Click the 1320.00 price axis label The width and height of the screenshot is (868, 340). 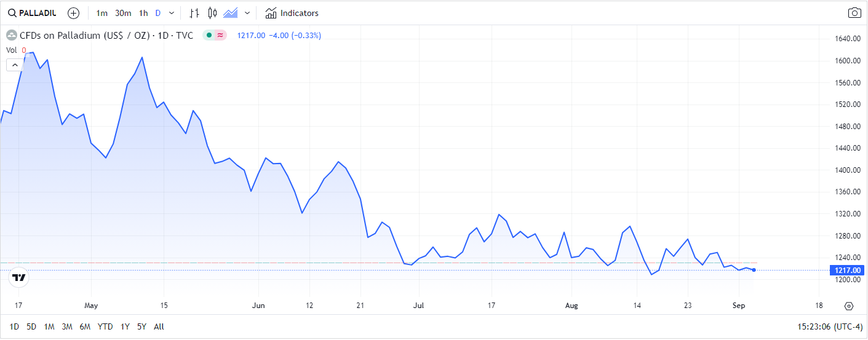pyautogui.click(x=848, y=214)
